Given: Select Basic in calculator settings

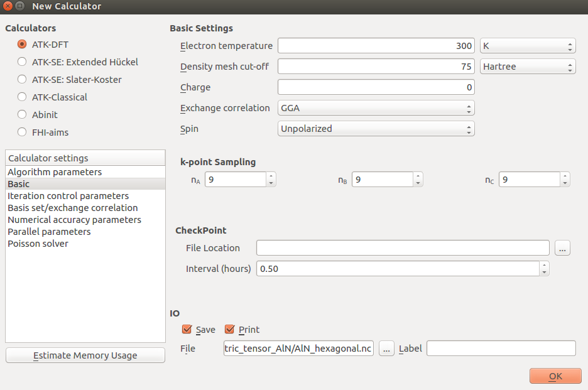Looking at the screenshot, I should (x=85, y=184).
